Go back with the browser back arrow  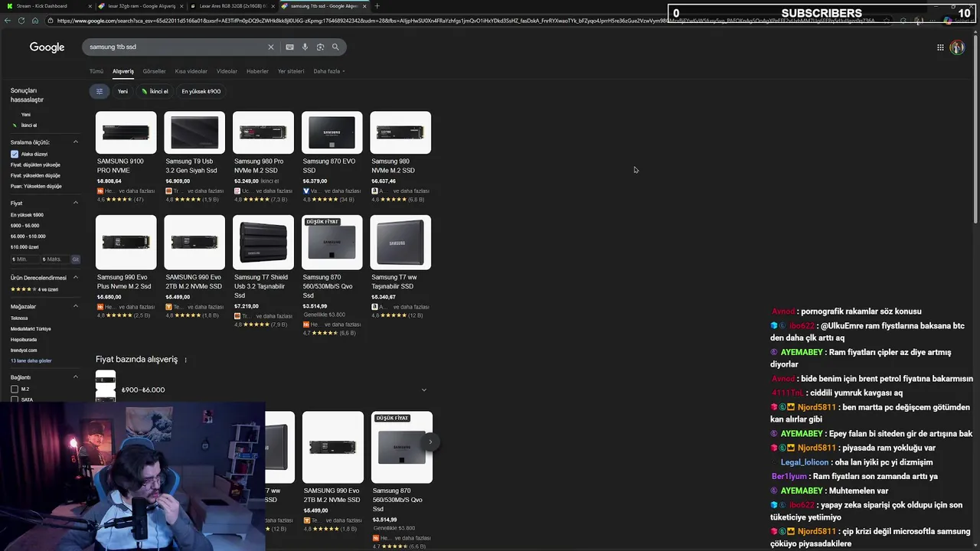click(8, 21)
